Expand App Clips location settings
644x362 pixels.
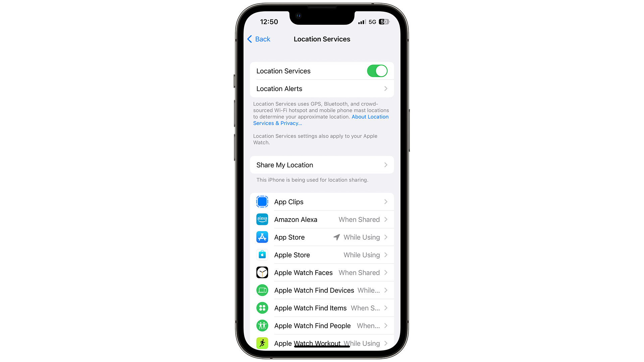tap(322, 201)
